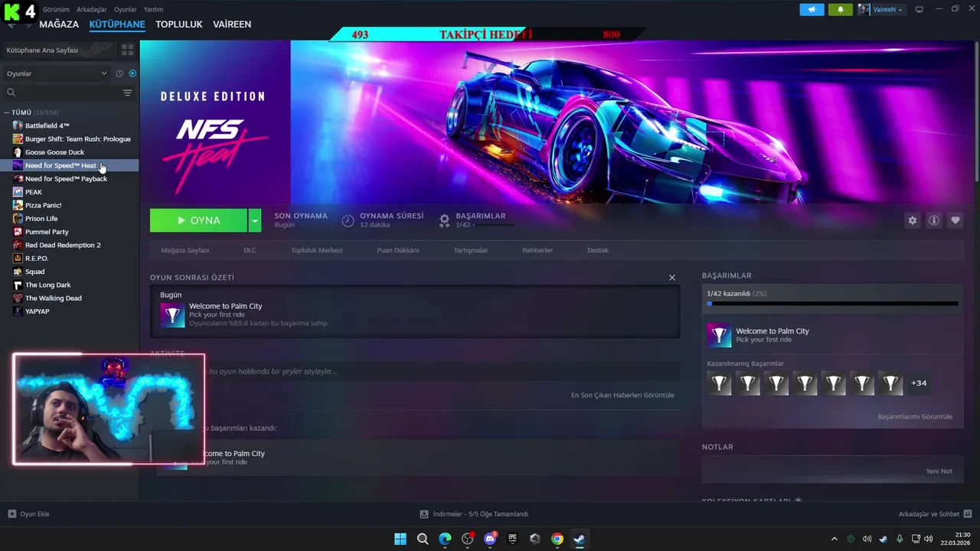Open the Yardım menu
This screenshot has height=551, width=980.
pos(153,9)
